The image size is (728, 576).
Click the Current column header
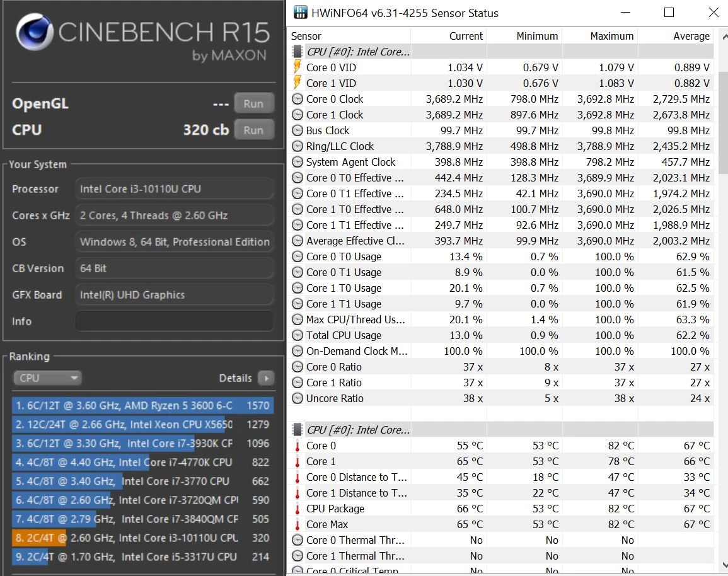click(x=449, y=36)
